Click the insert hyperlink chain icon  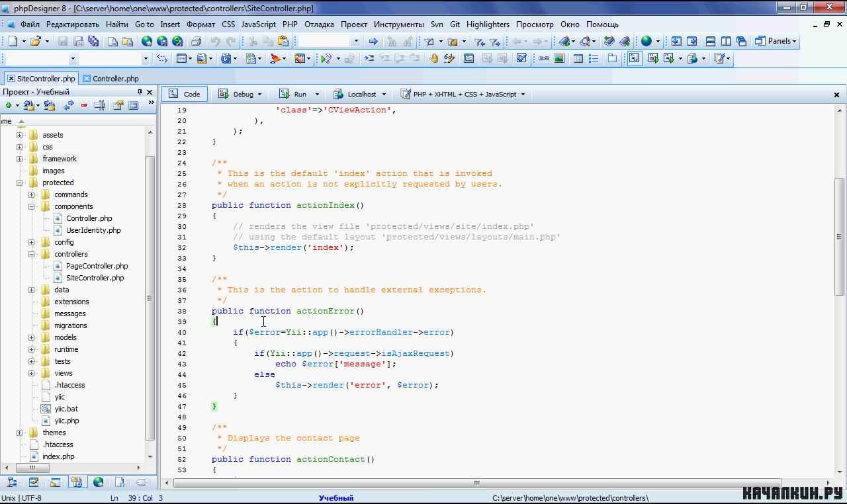coord(543,58)
